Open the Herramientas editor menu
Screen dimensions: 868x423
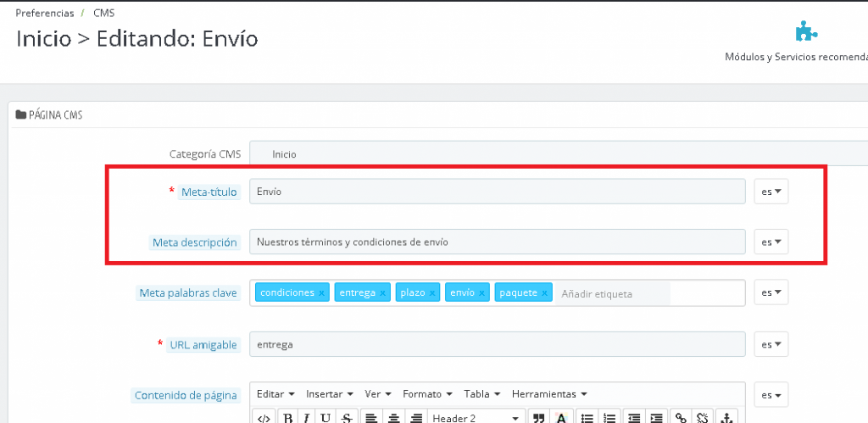[549, 394]
